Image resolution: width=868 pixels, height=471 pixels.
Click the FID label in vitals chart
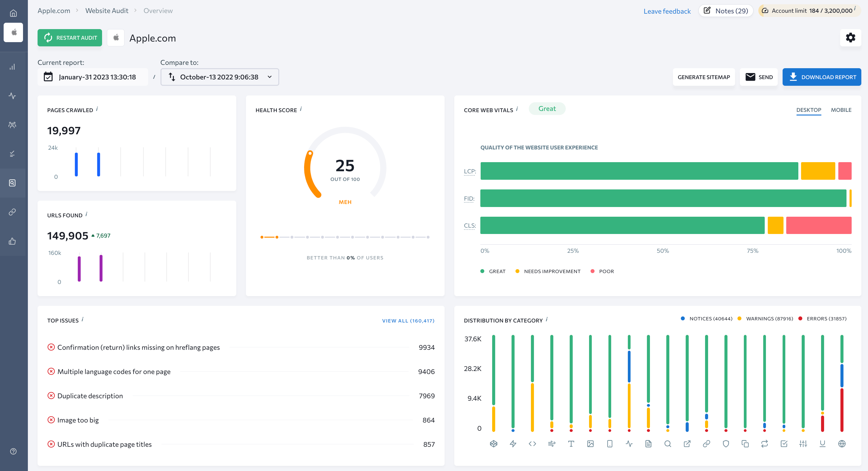coord(469,198)
